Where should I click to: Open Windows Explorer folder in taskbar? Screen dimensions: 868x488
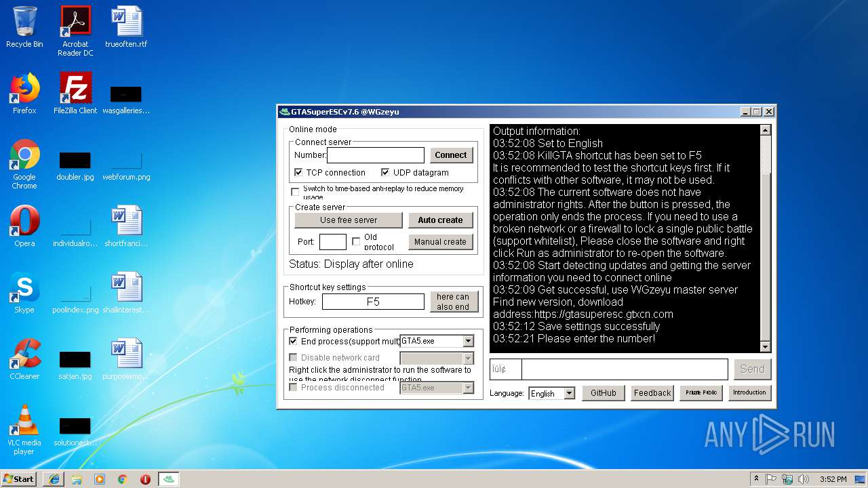click(77, 479)
